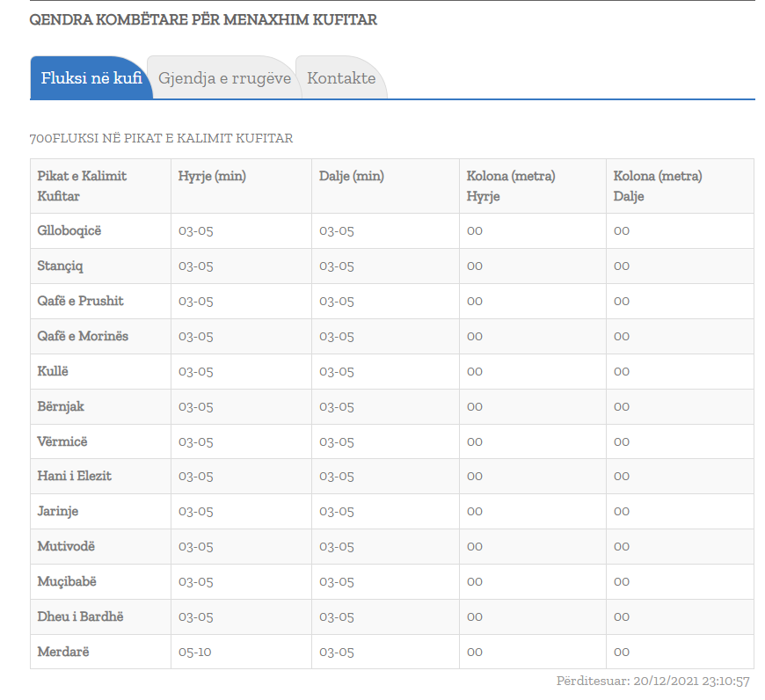The height and width of the screenshot is (700, 765).
Task: Click the Fluksi në pikat e kalimit kufitar subtitle
Action: click(161, 138)
